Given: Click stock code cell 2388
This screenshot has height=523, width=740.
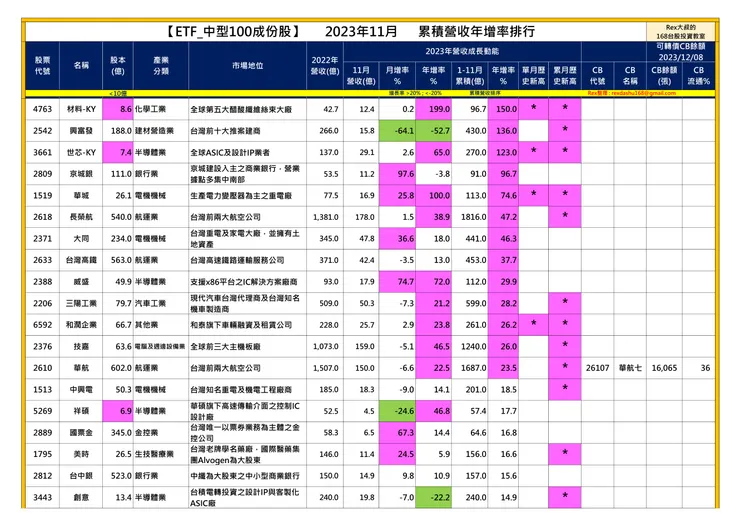Looking at the screenshot, I should click(42, 282).
